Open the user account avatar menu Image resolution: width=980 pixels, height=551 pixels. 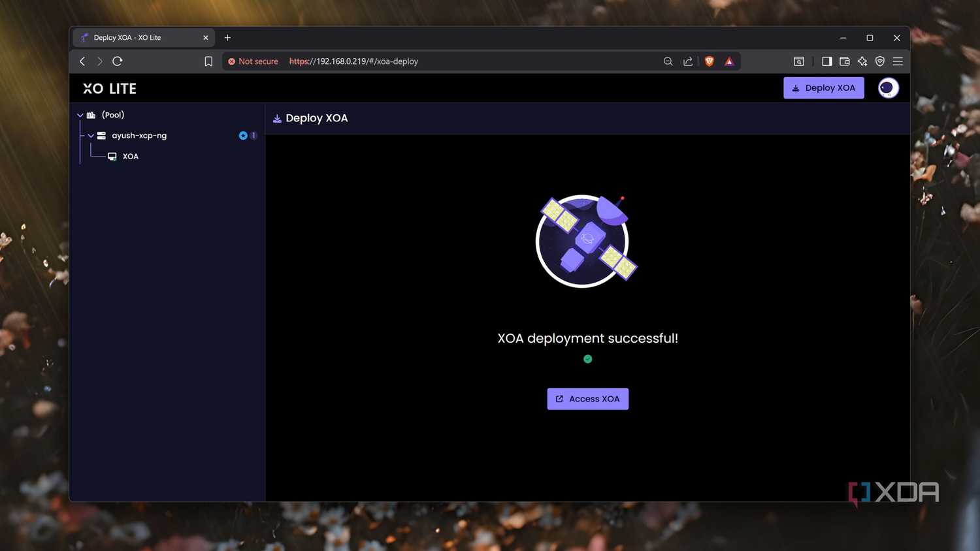[888, 88]
